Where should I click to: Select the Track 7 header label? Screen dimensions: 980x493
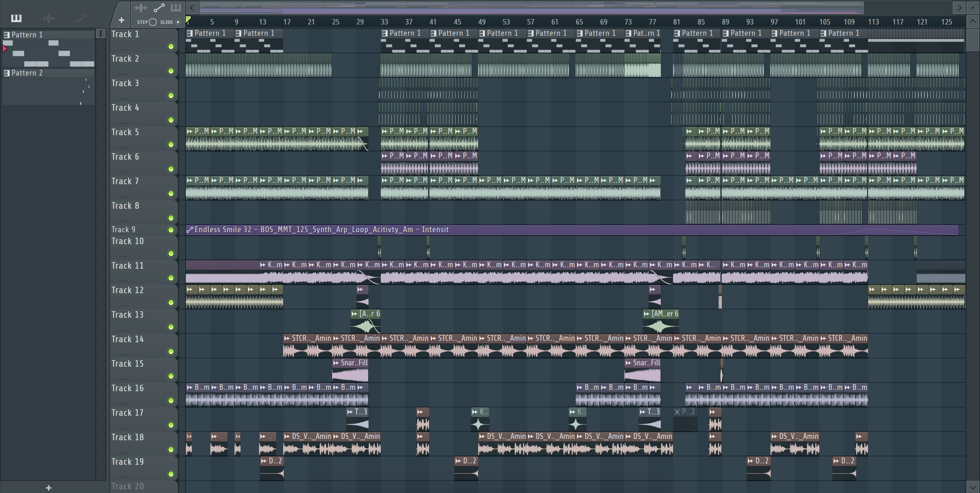[x=125, y=181]
